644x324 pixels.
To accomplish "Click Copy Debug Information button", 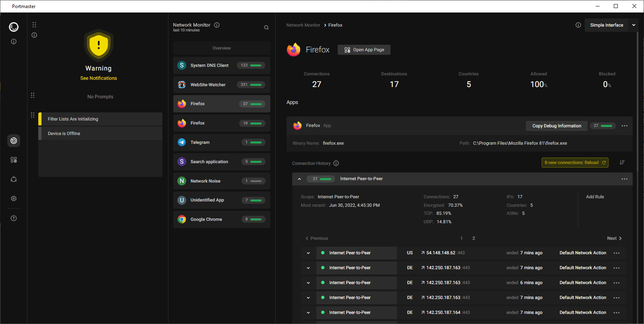I will 557,126.
